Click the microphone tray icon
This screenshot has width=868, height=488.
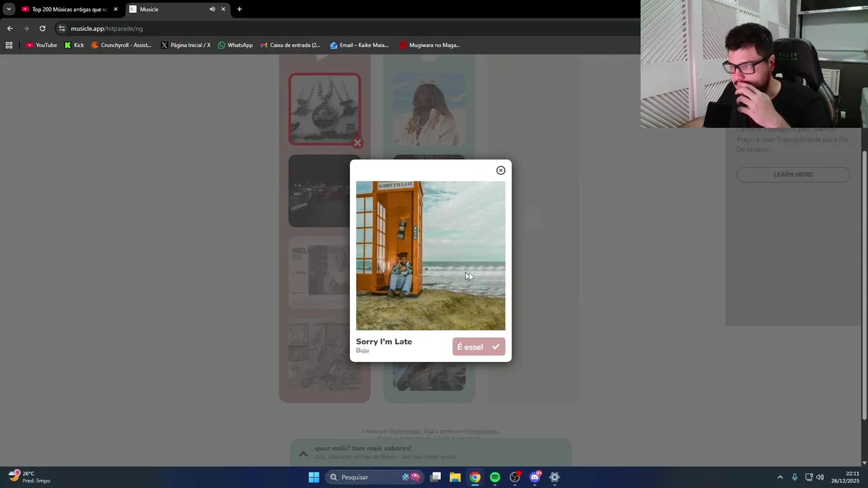tap(794, 477)
